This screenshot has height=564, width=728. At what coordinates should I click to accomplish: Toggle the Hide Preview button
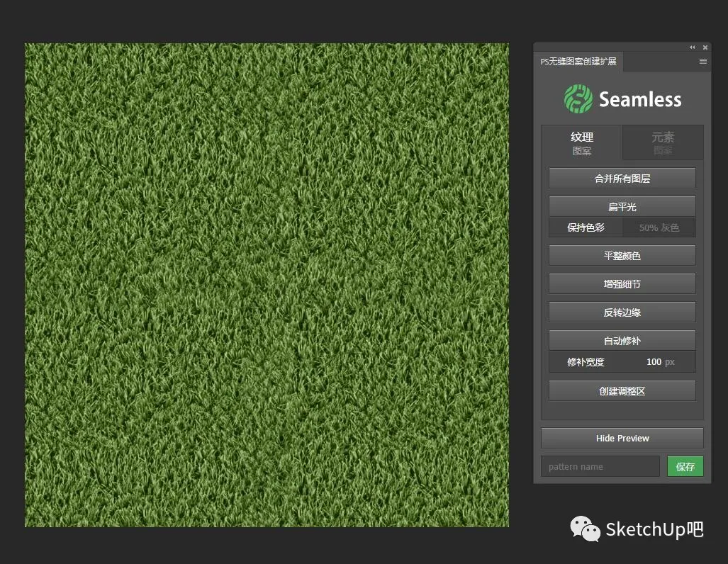tap(622, 438)
